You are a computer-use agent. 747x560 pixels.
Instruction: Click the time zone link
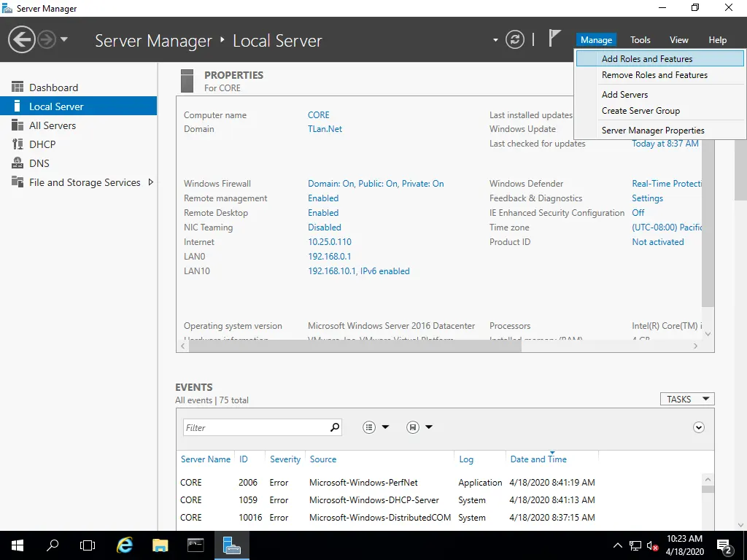pos(667,227)
